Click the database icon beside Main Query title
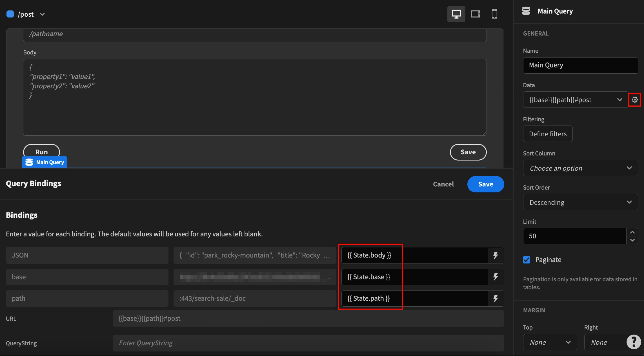Screen dimensions: 644x356 pyautogui.click(x=526, y=11)
